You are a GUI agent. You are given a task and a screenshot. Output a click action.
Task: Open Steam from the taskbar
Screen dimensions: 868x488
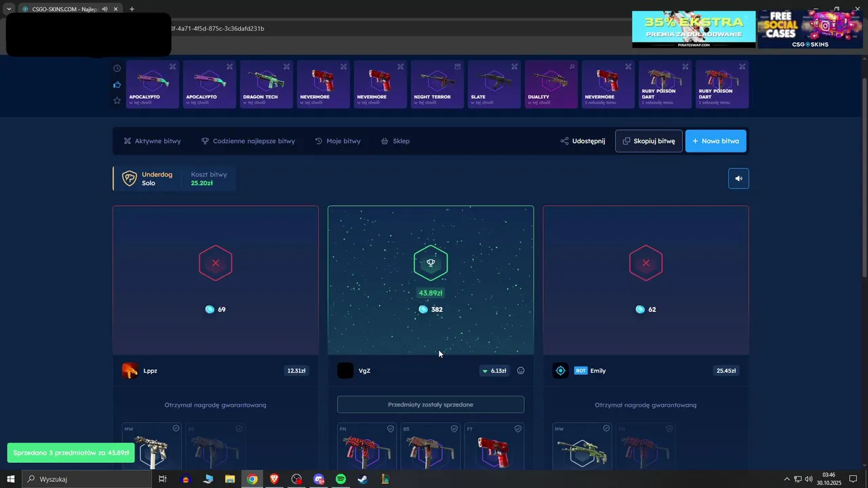coord(363,479)
